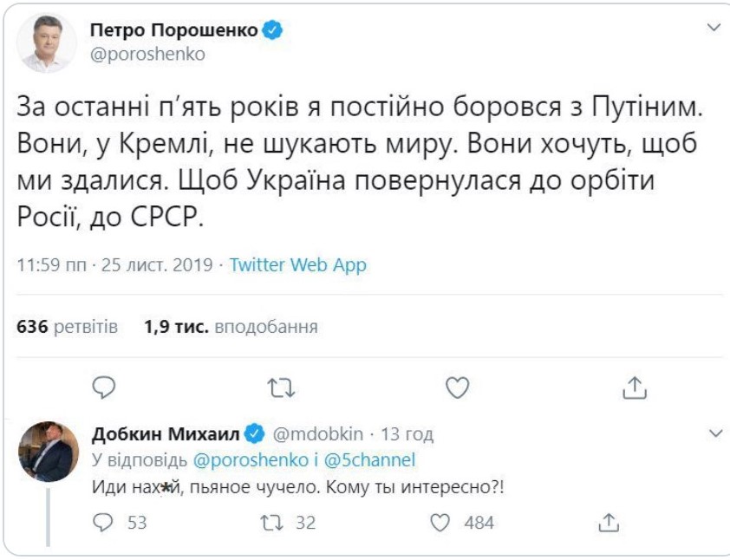
Task: Open the tweet timestamp 11:59 пп · 25 лист. 2019
Action: 114,265
